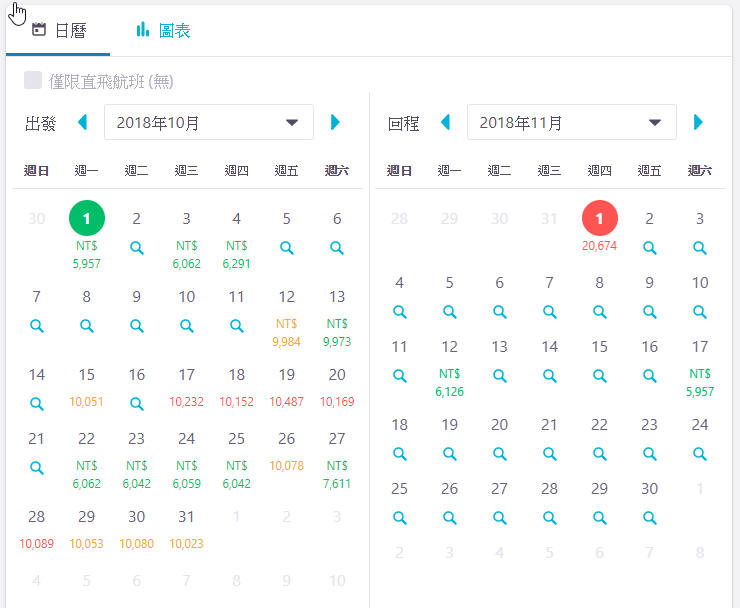Advance to next return month arrow
The width and height of the screenshot is (740, 608).
pos(698,122)
